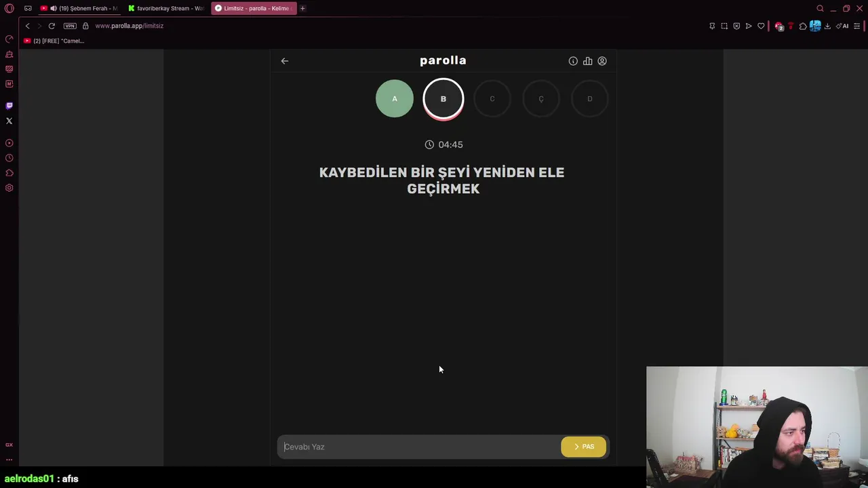Open History clock in sidebar
This screenshot has height=488, width=868.
point(9,158)
